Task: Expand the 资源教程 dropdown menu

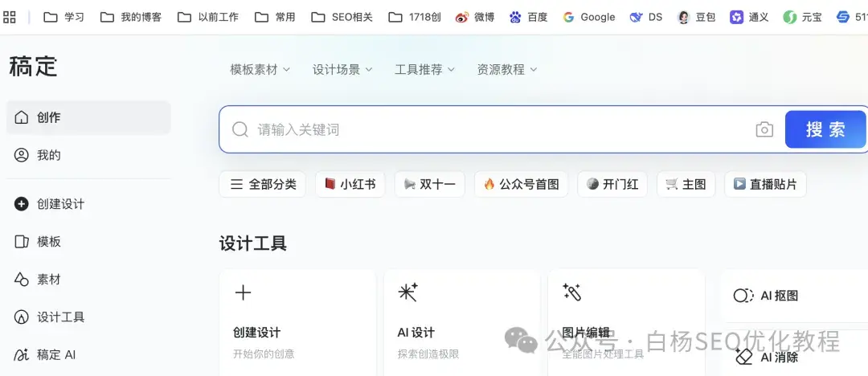Action: click(x=507, y=69)
